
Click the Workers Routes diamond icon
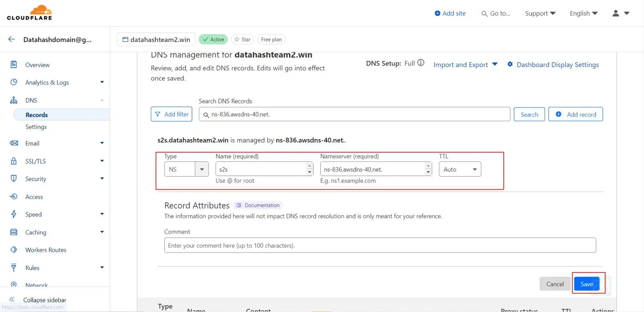click(14, 250)
